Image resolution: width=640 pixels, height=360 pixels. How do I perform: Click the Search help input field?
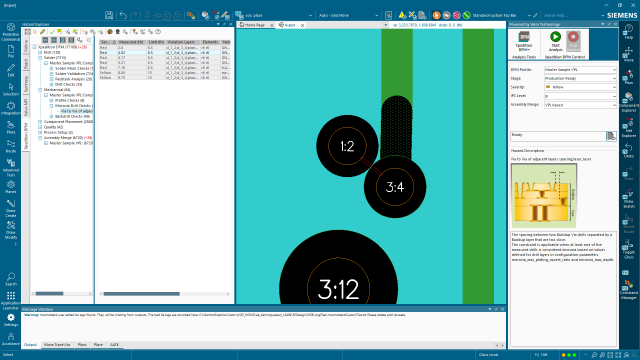pos(570,16)
